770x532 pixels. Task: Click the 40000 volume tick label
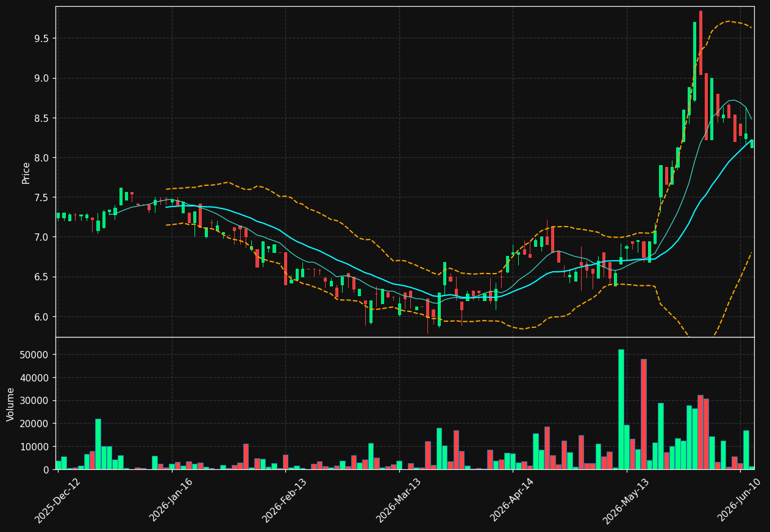point(35,378)
